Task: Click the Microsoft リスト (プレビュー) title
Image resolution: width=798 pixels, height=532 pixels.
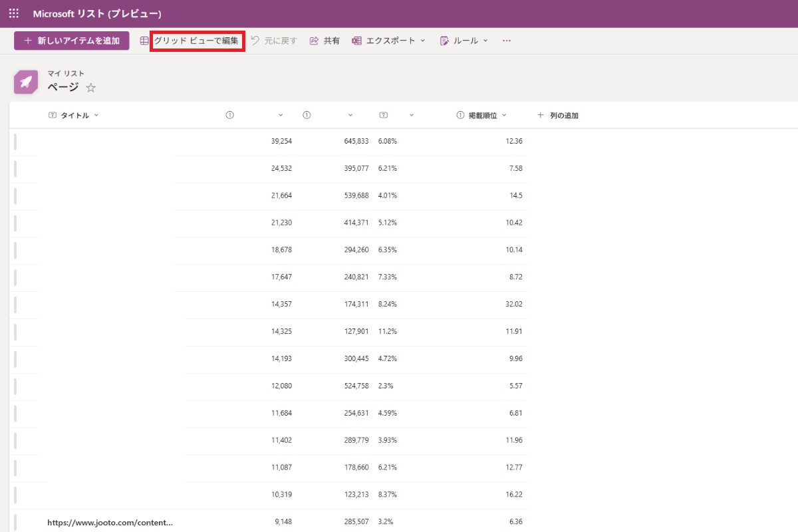Action: click(x=97, y=13)
